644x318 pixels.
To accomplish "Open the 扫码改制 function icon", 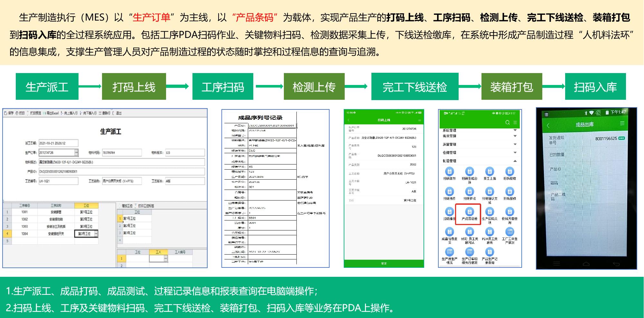I will coord(450,172).
